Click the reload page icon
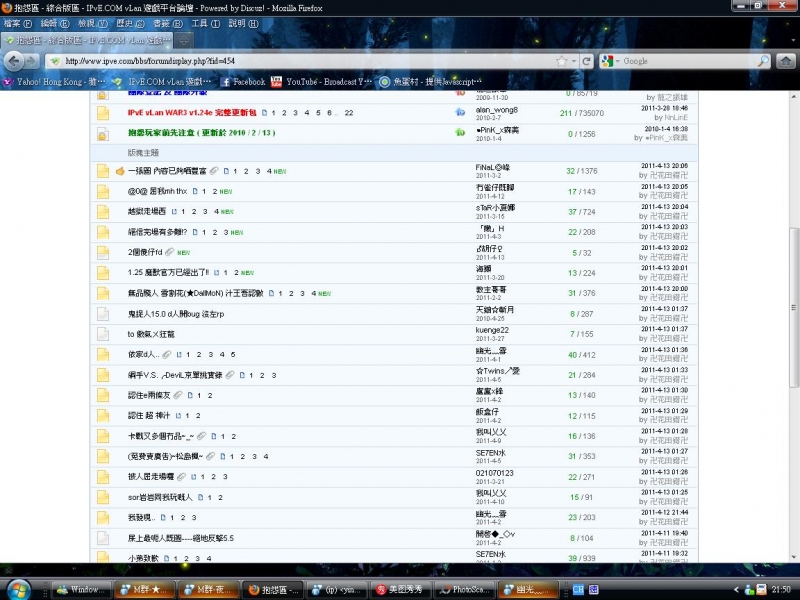 [x=587, y=62]
